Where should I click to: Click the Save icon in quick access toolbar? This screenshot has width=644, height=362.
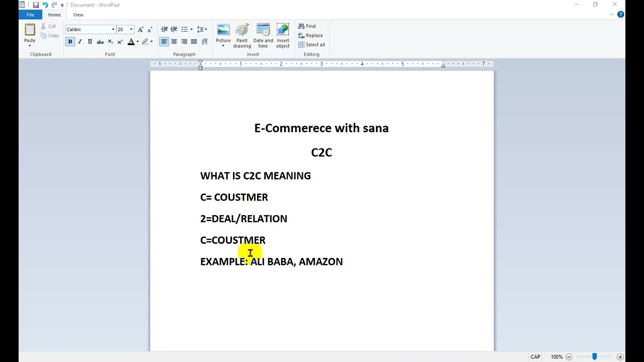coord(36,5)
